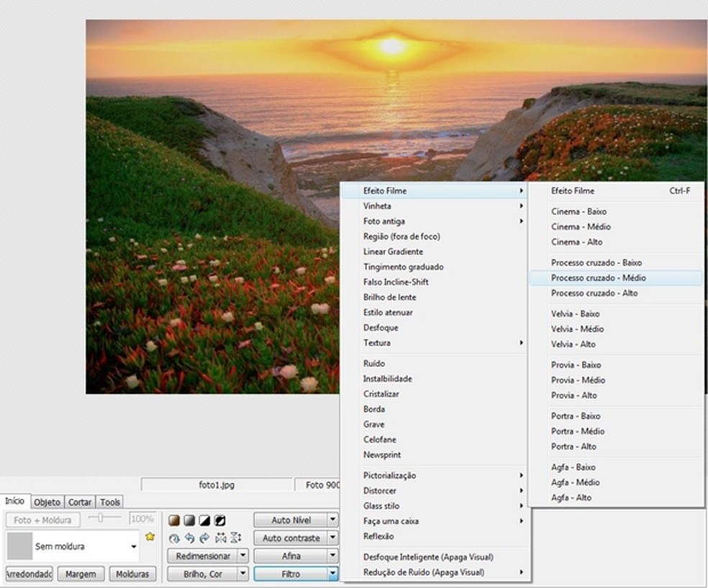
Task: Open the Auto Nível dropdown arrow
Action: [332, 520]
